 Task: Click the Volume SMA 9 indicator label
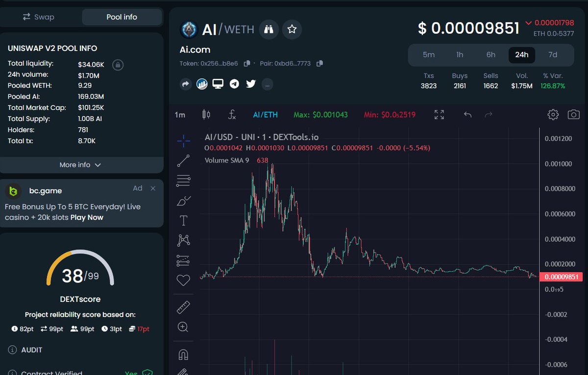click(227, 160)
